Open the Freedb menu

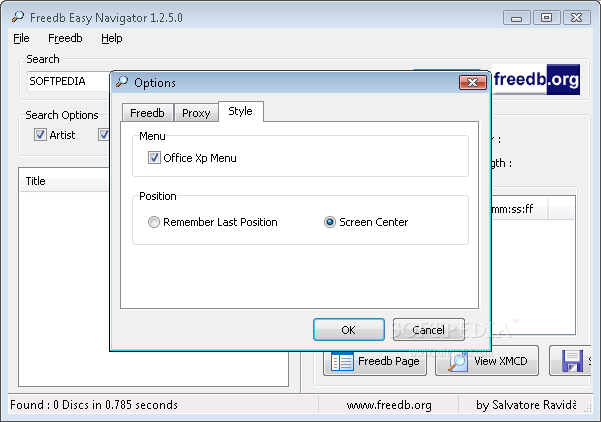pyautogui.click(x=65, y=38)
